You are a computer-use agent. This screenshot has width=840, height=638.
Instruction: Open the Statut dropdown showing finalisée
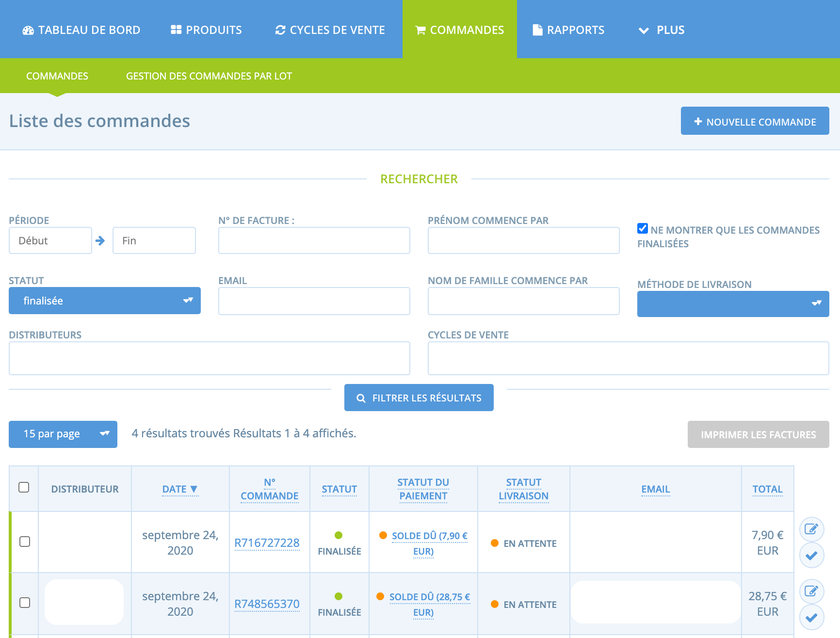click(x=105, y=301)
